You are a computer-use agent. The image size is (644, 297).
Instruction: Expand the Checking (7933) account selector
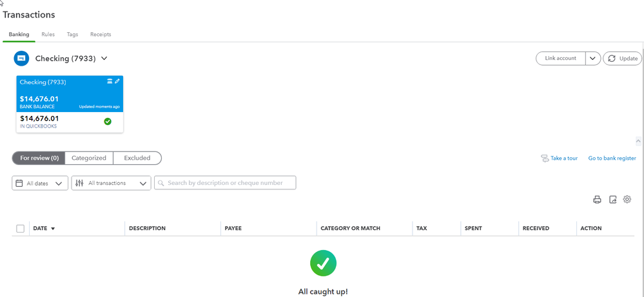[x=104, y=59]
